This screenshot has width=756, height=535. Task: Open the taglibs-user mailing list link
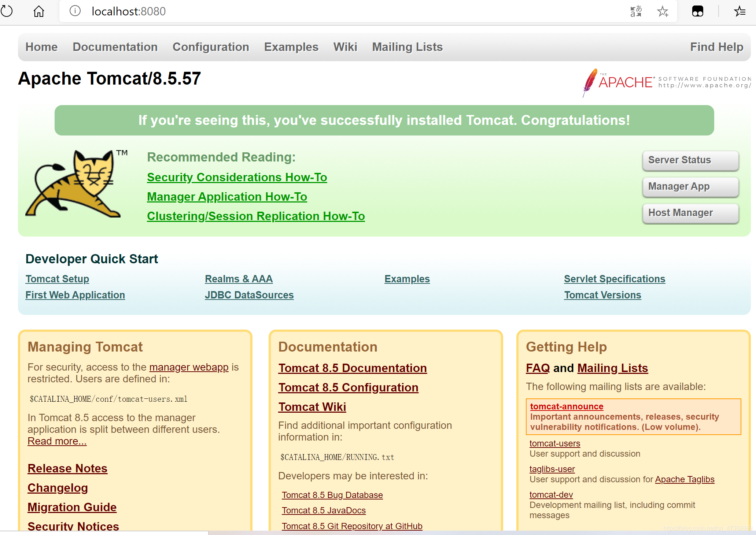(552, 469)
